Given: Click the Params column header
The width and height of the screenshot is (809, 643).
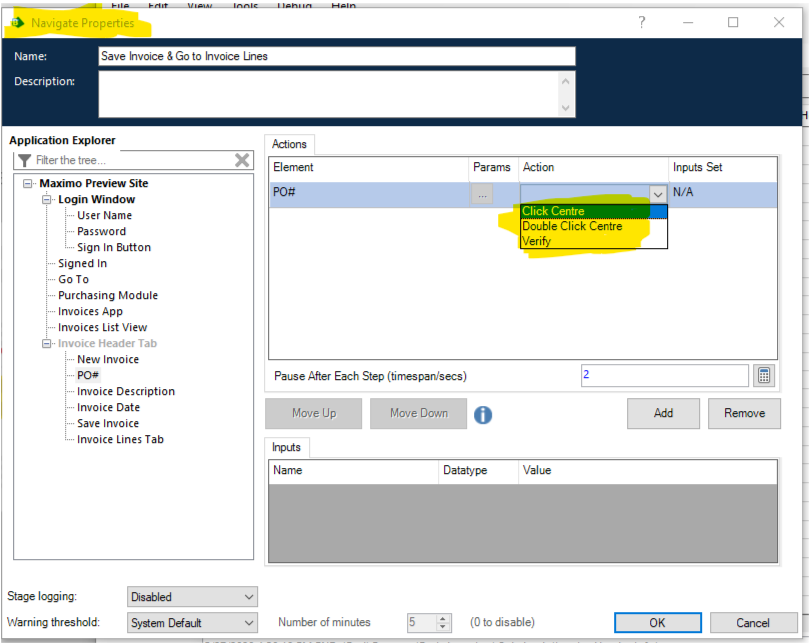Looking at the screenshot, I should [493, 168].
